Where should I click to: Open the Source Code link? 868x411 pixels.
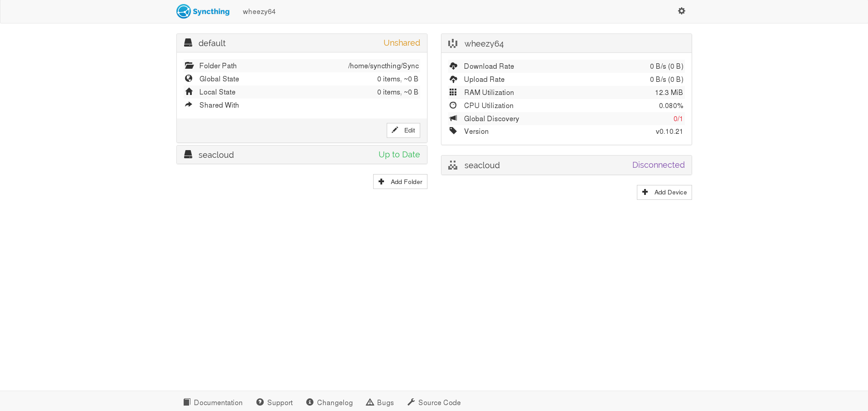pos(434,402)
